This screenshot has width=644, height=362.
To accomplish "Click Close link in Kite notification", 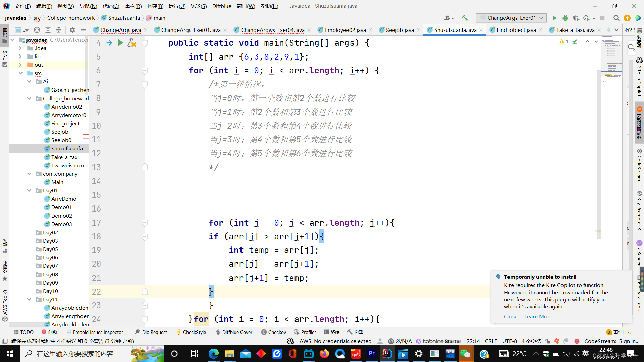I will click(x=511, y=316).
